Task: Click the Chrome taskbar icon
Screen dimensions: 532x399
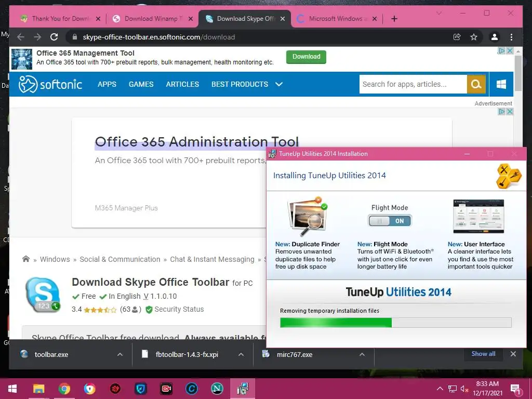Action: point(64,389)
